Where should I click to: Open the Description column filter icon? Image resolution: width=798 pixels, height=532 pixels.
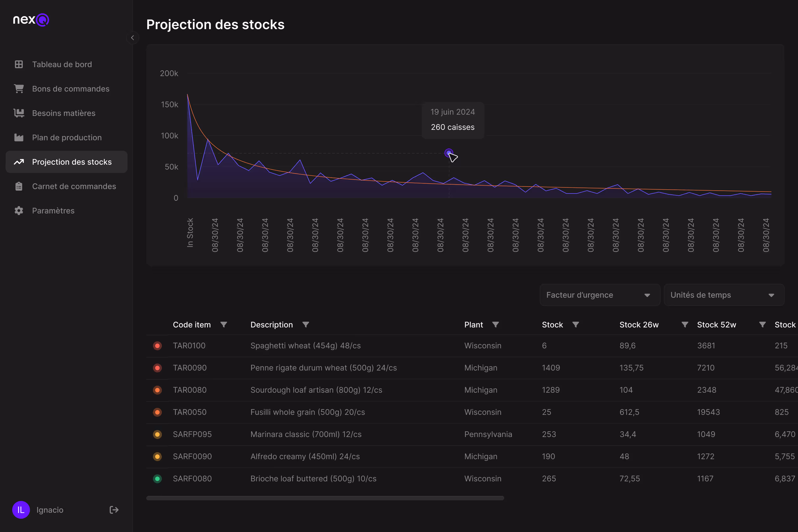click(x=306, y=325)
